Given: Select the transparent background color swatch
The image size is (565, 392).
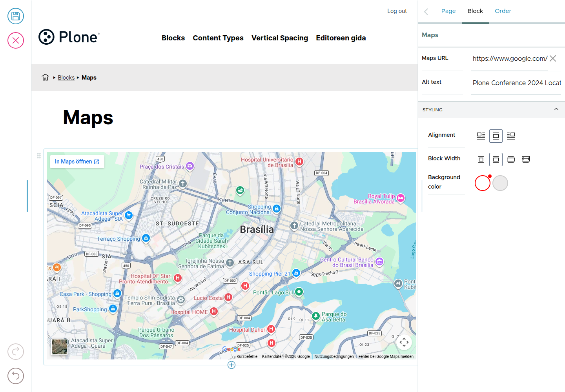Looking at the screenshot, I should (x=483, y=183).
